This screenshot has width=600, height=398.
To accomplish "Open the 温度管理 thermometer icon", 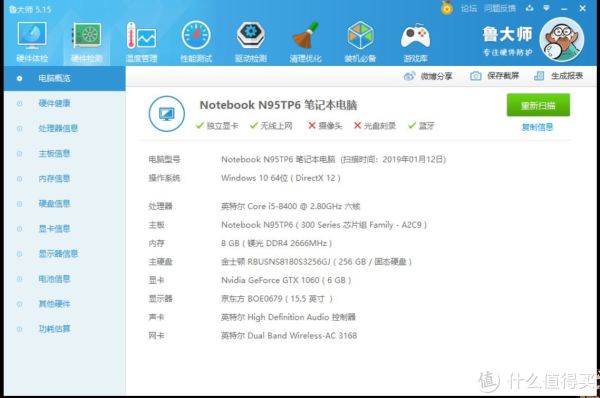I will [141, 42].
